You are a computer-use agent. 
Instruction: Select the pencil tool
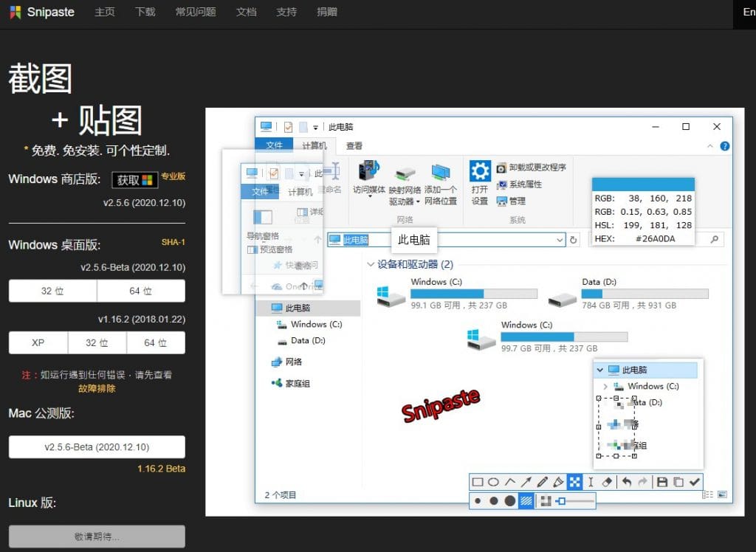[x=543, y=482]
